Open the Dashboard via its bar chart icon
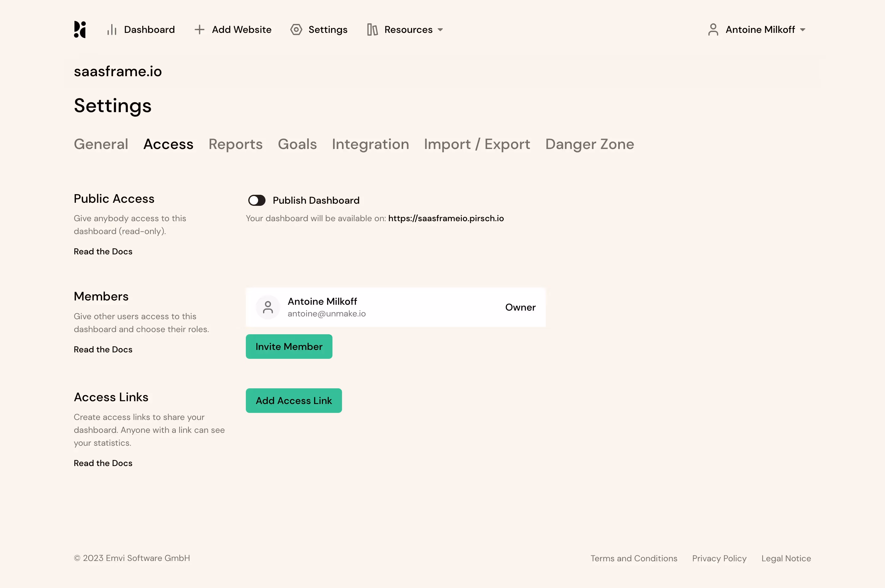Image resolution: width=885 pixels, height=588 pixels. (x=111, y=29)
